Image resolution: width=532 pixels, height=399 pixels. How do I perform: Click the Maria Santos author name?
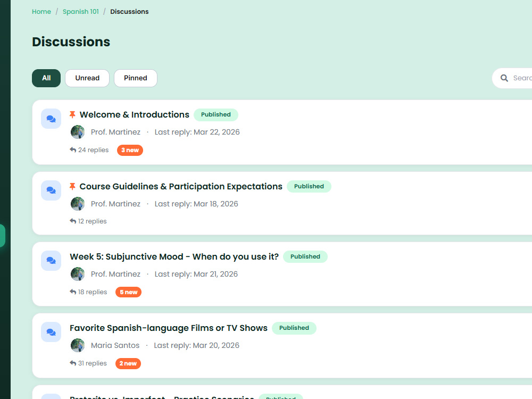(x=115, y=345)
